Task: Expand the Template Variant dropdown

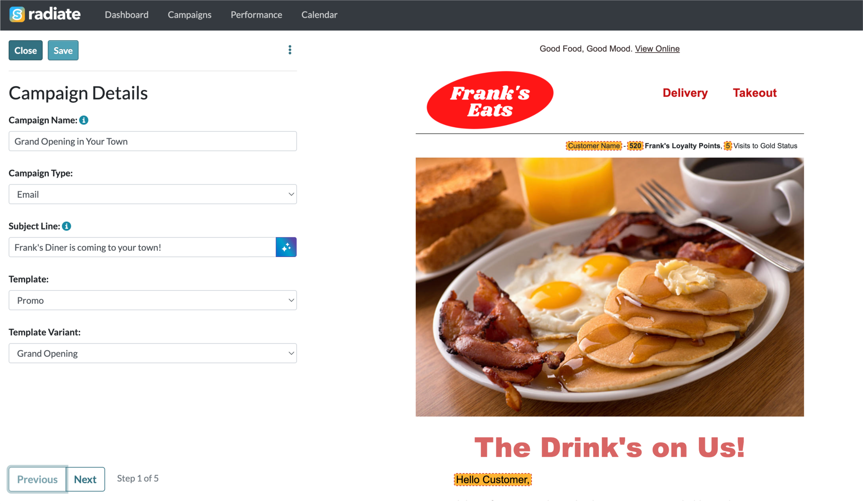Action: pos(153,353)
